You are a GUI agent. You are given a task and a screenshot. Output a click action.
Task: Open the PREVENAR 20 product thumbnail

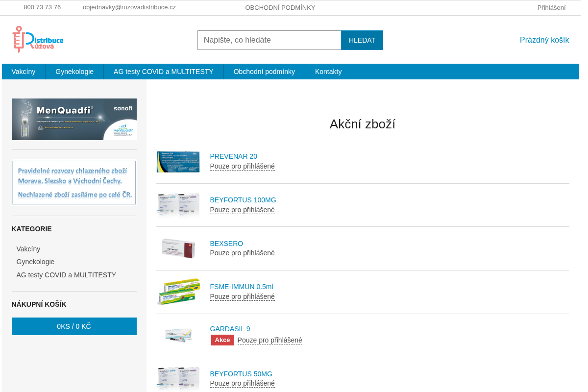point(178,162)
